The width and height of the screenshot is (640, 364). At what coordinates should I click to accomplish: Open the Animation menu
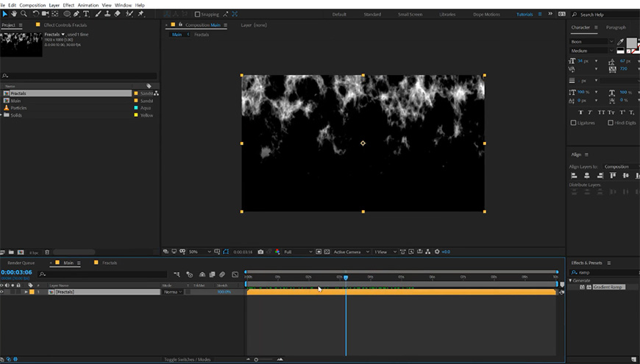[x=88, y=5]
